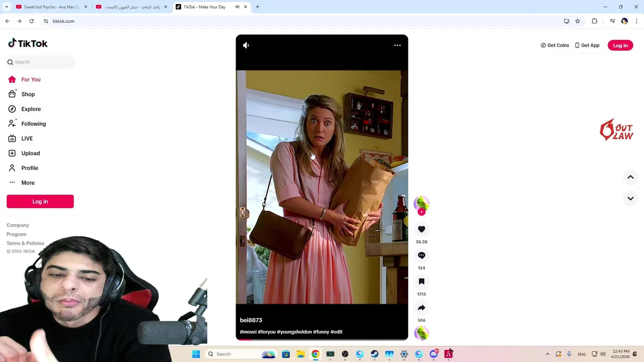Open the #edit hashtag
The image size is (644, 362).
tap(337, 332)
